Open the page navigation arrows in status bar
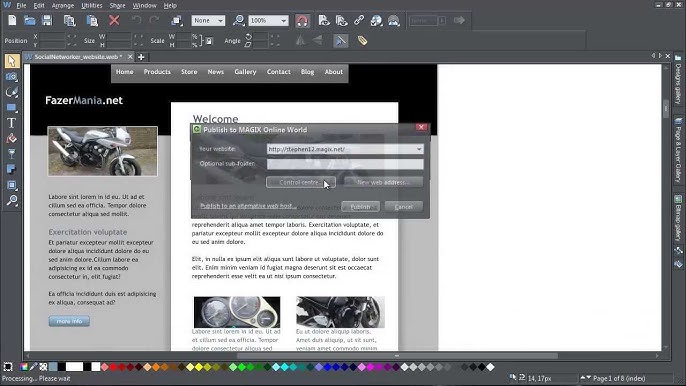The image size is (686, 386). (585, 378)
